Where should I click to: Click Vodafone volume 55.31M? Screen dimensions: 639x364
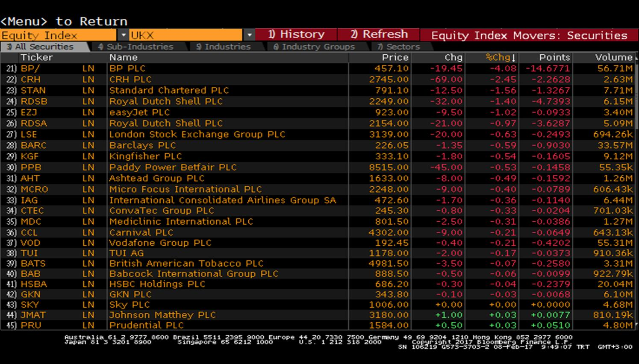click(615, 243)
